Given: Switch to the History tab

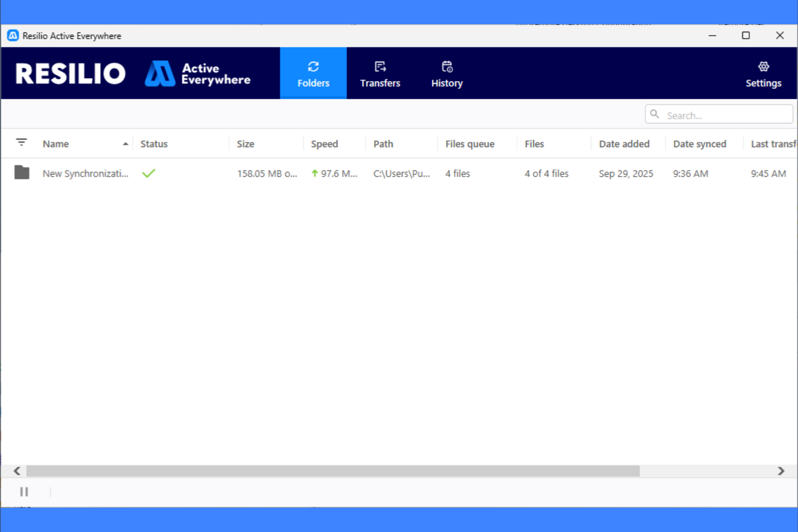Looking at the screenshot, I should point(446,74).
